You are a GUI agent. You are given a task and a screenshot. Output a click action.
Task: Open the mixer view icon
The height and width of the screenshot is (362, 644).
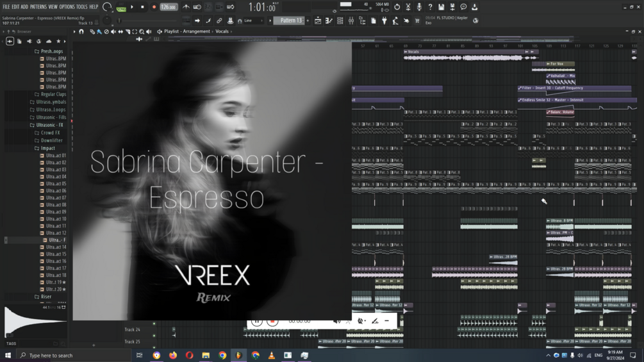tap(351, 21)
